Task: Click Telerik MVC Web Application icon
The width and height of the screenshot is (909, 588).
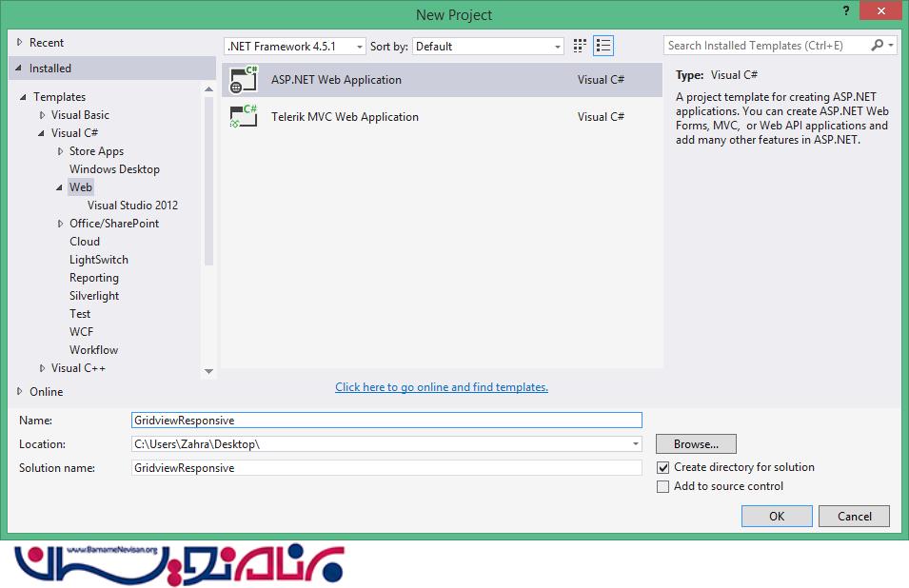Action: (244, 116)
